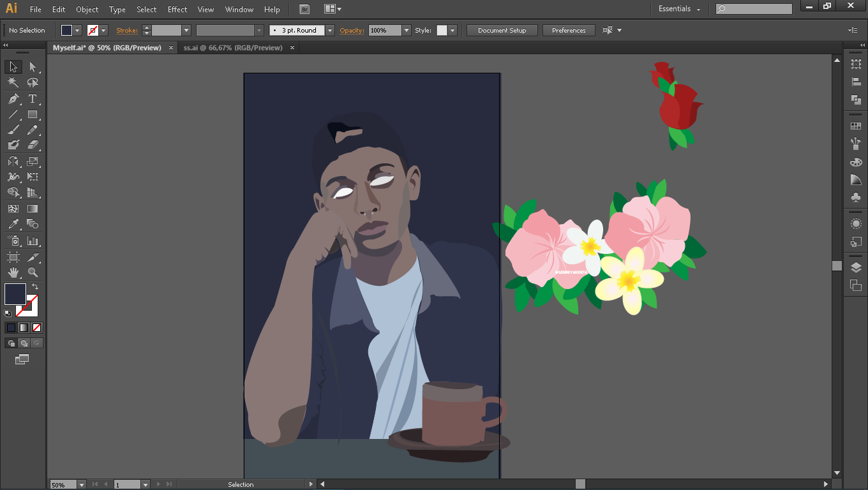
Task: Select the Eyedropper tool
Action: (13, 224)
